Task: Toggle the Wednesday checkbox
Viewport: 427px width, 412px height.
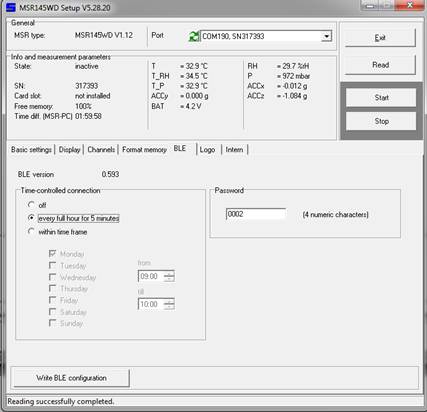Action: coord(52,277)
